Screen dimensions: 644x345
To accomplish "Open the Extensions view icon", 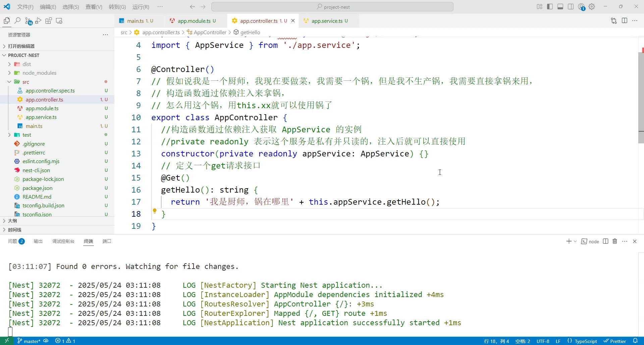I will 49,21.
